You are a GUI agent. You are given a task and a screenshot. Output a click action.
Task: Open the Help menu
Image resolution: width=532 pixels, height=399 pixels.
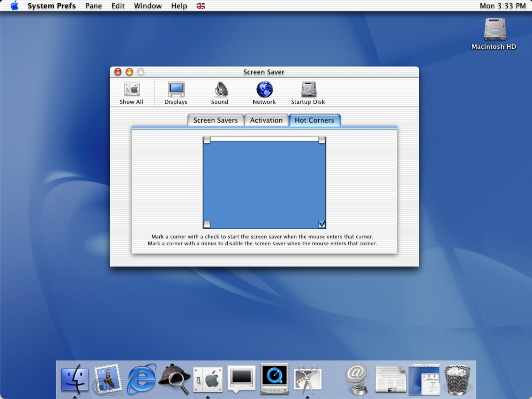click(179, 6)
